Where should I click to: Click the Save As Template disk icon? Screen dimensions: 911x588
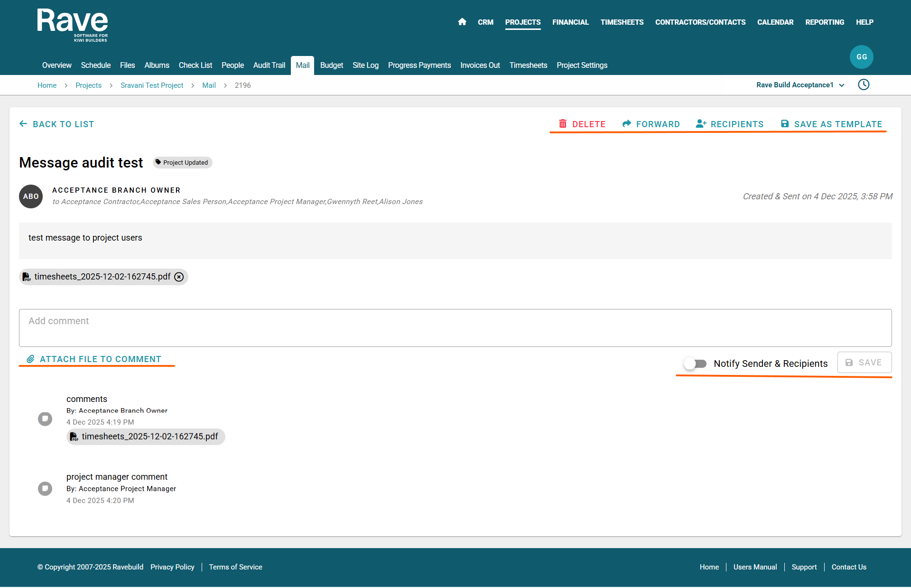[x=785, y=124]
